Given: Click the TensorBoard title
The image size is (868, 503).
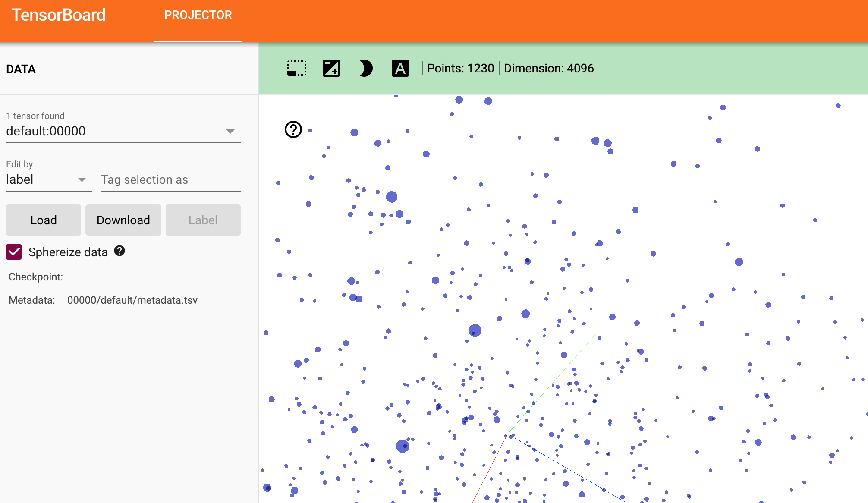Looking at the screenshot, I should click(59, 15).
